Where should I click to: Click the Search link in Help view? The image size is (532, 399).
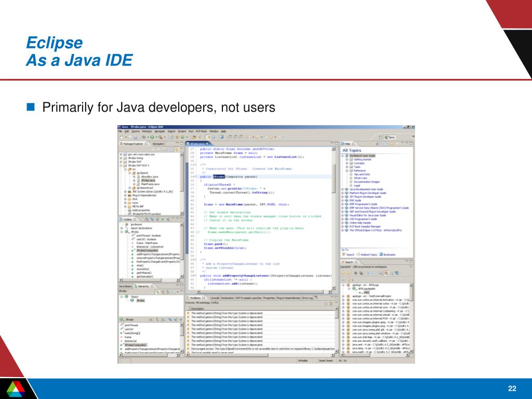(351, 255)
